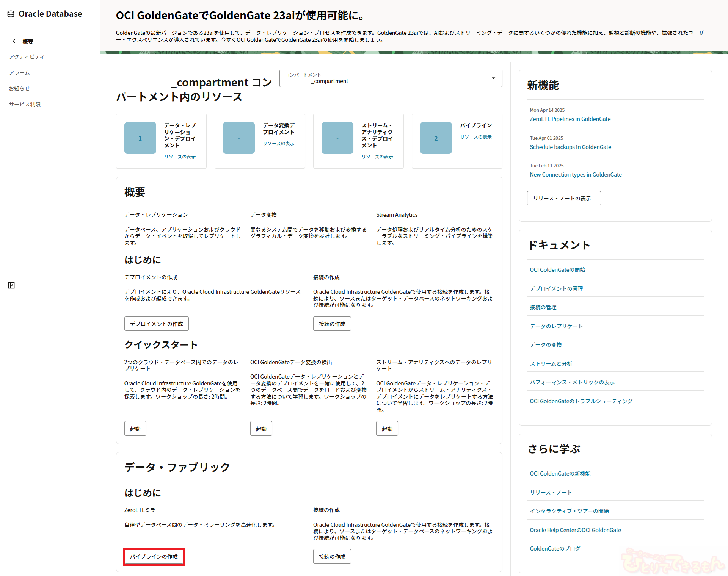Open ストリームと分析 documentation link

click(x=551, y=364)
